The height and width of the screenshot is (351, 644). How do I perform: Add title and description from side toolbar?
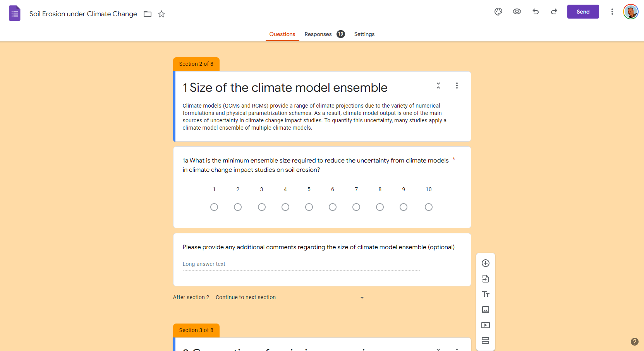pyautogui.click(x=486, y=294)
